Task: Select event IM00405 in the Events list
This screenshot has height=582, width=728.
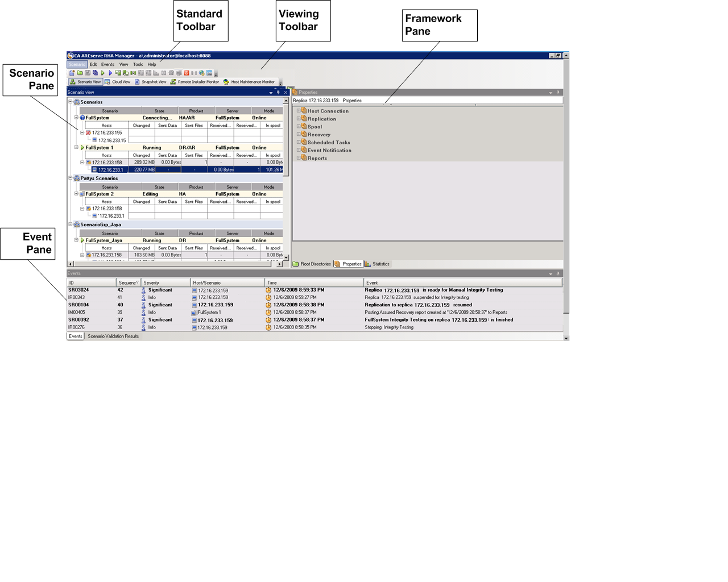Action: tap(315, 312)
